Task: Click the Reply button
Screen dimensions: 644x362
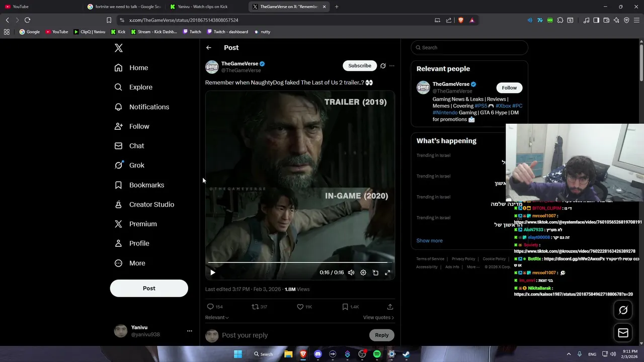Action: tap(382, 335)
